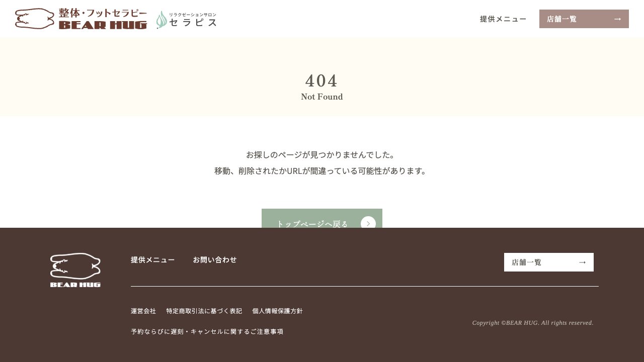Click the リラクゼーションサロン label above セラピス
Image resolution: width=644 pixels, height=362 pixels.
coord(193,14)
